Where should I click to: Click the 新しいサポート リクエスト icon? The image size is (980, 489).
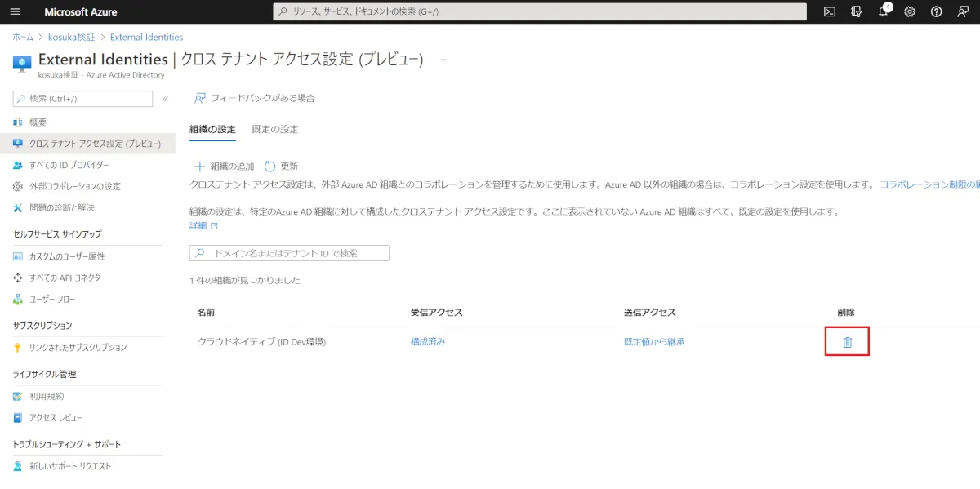[18, 466]
